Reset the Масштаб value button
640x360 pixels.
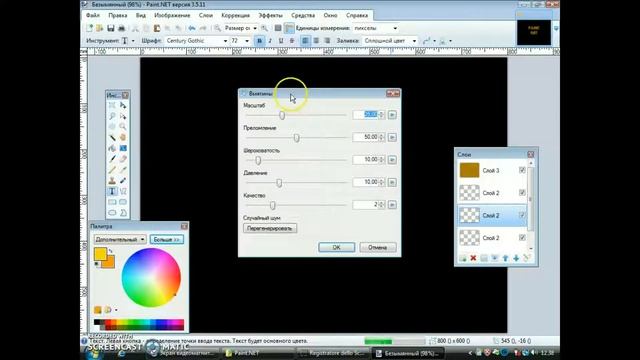pos(392,115)
